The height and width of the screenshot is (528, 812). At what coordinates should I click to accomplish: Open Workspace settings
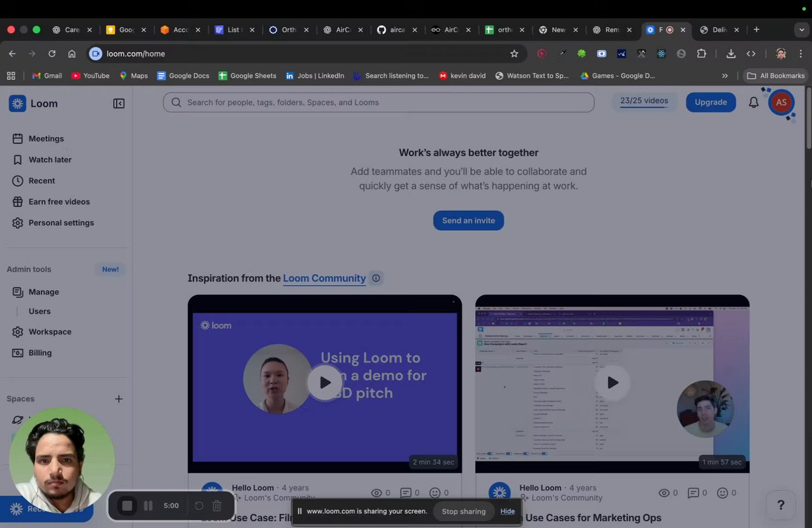(x=50, y=331)
